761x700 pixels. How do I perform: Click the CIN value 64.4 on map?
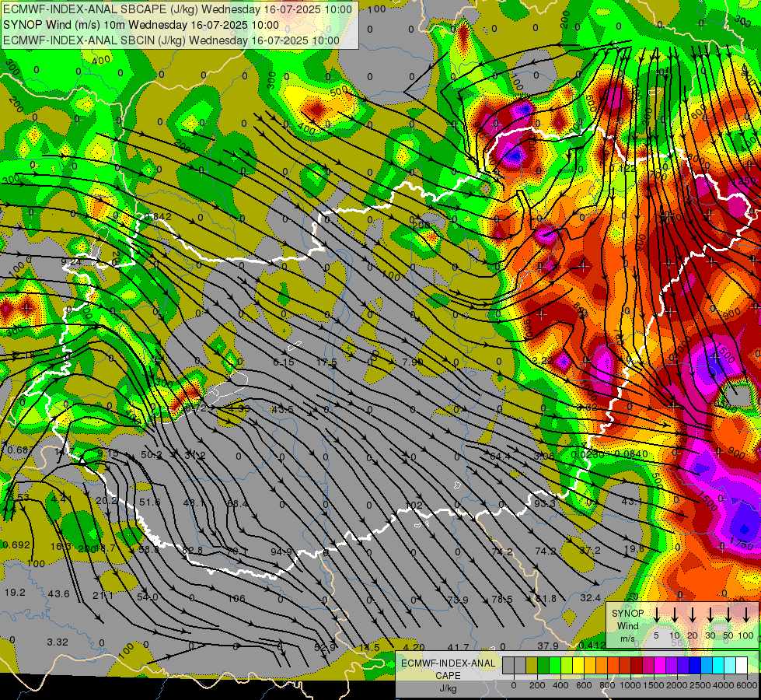501,456
